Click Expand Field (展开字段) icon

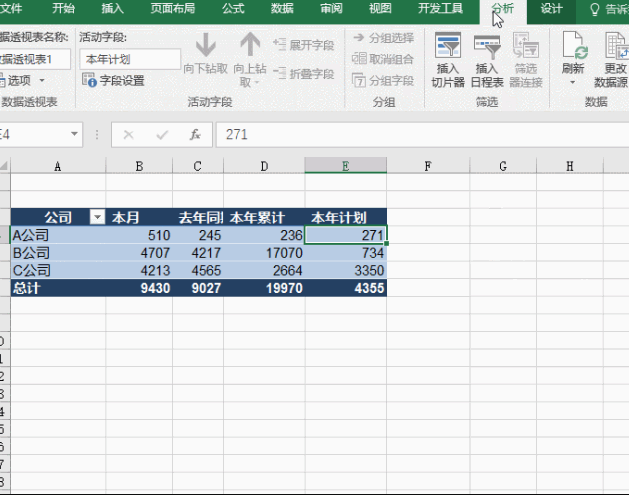(x=279, y=44)
